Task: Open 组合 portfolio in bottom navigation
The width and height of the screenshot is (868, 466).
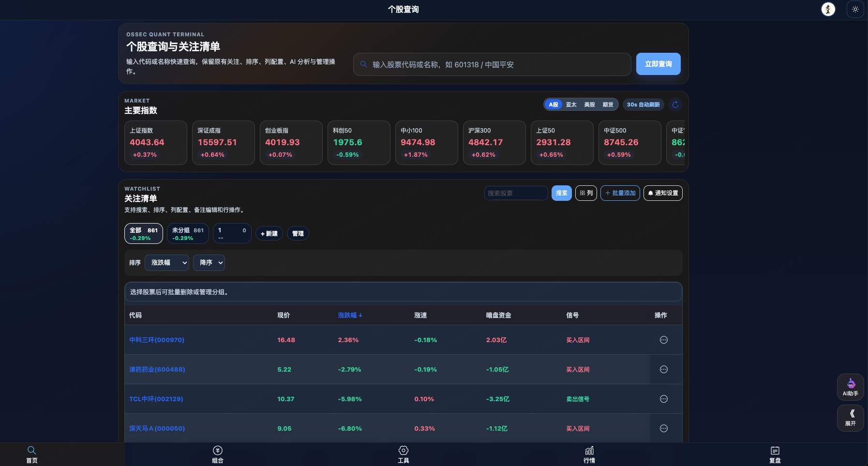Action: (218, 454)
